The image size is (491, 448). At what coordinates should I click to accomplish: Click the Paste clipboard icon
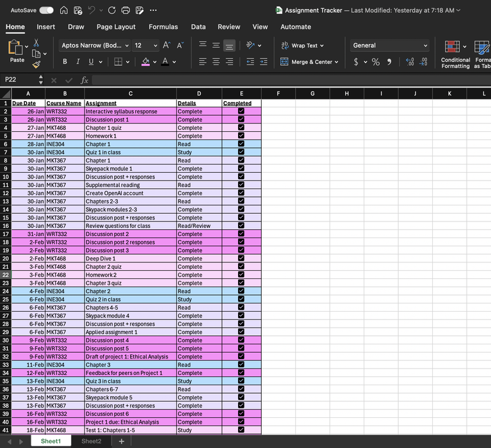click(15, 47)
